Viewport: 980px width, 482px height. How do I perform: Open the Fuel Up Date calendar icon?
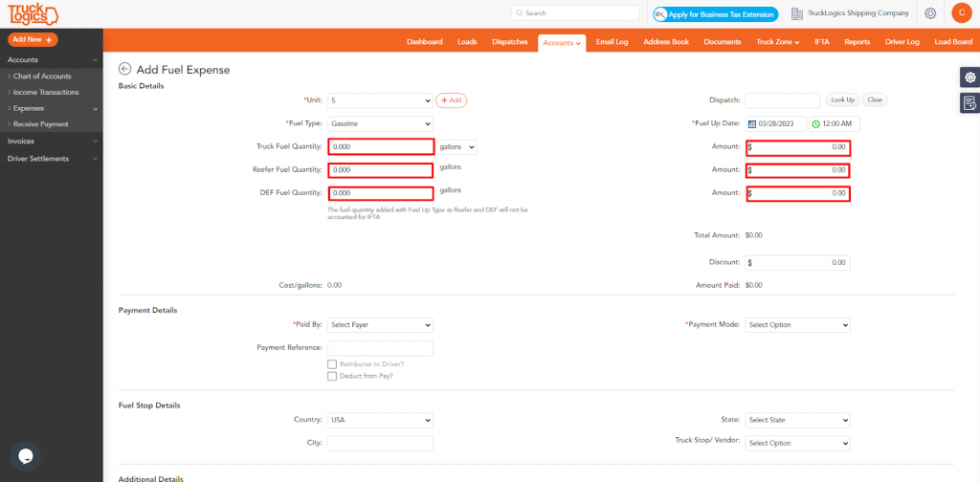click(x=752, y=123)
